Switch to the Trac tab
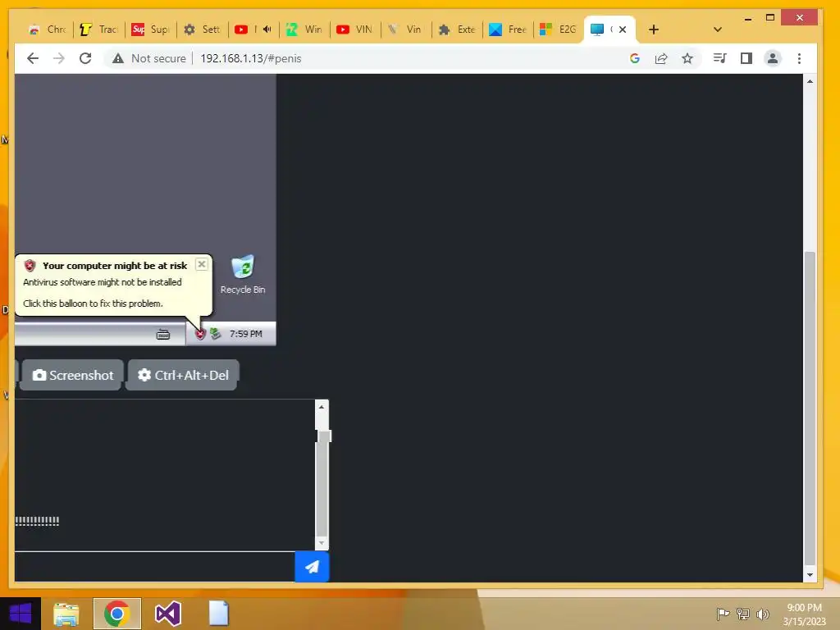 pos(99,30)
